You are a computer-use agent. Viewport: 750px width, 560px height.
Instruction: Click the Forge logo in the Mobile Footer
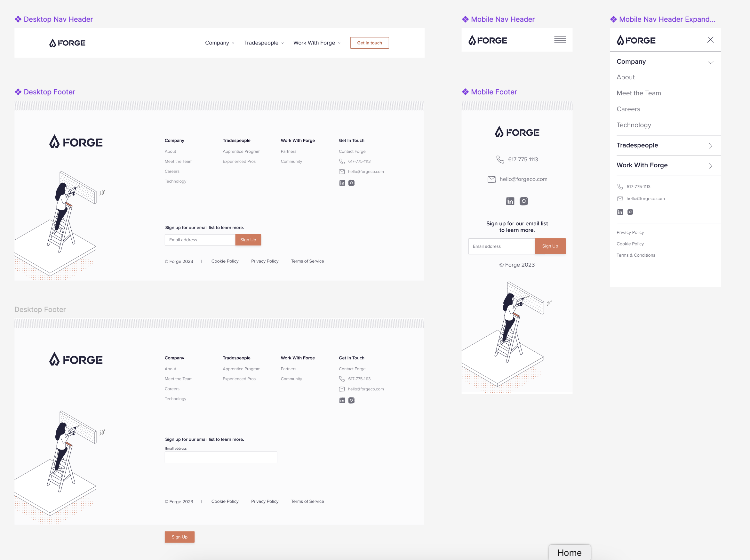(x=517, y=132)
